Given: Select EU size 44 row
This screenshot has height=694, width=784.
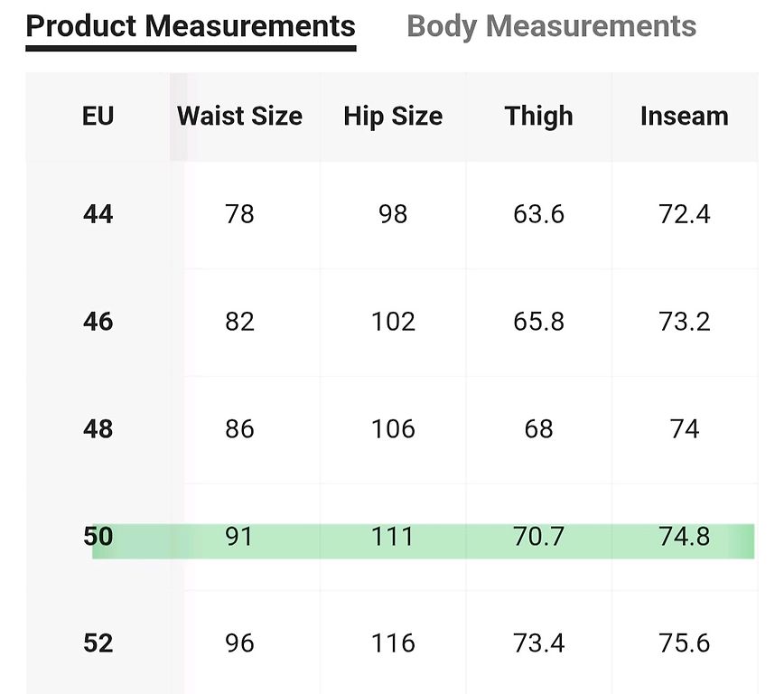Looking at the screenshot, I should point(392,214).
